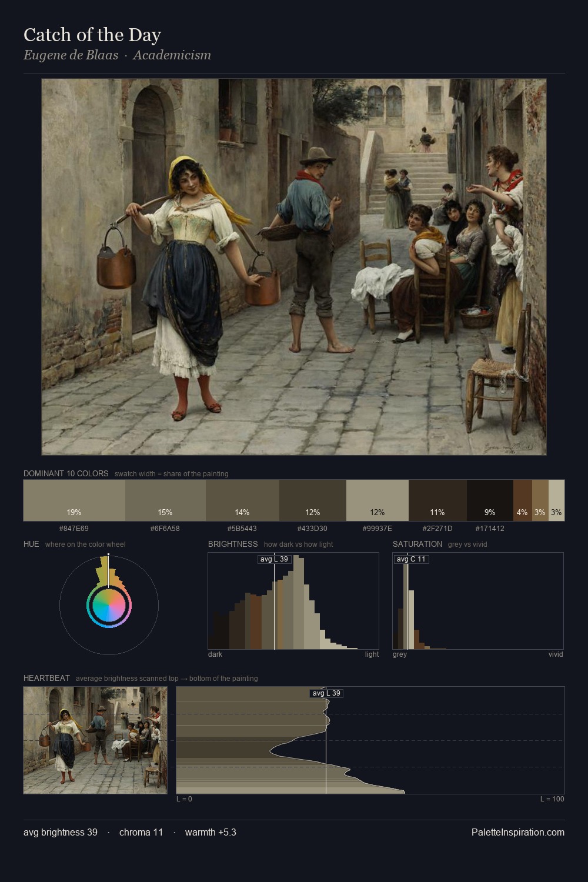Click the saturation histogram chart
Viewport: 588px width, 882px height.
click(478, 601)
